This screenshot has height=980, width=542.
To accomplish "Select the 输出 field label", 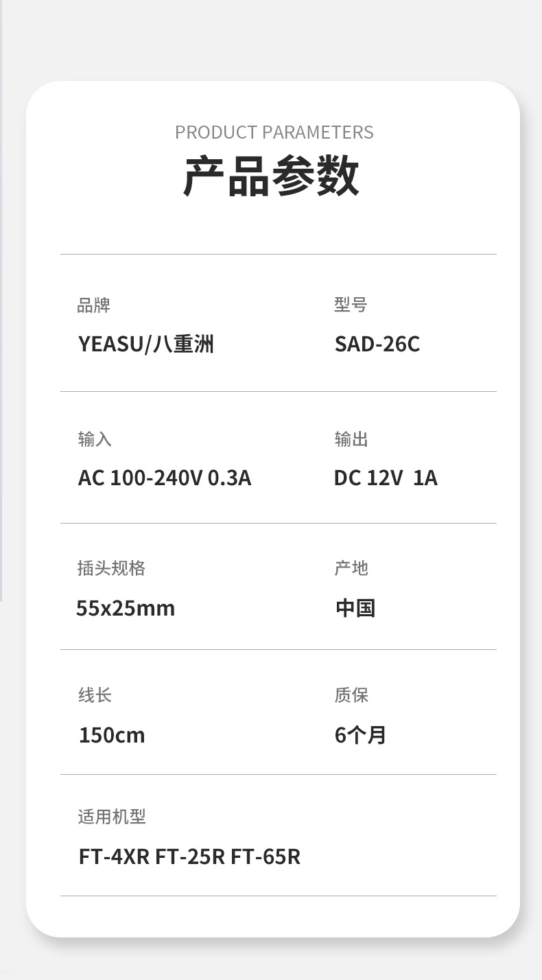I will pyautogui.click(x=351, y=439).
